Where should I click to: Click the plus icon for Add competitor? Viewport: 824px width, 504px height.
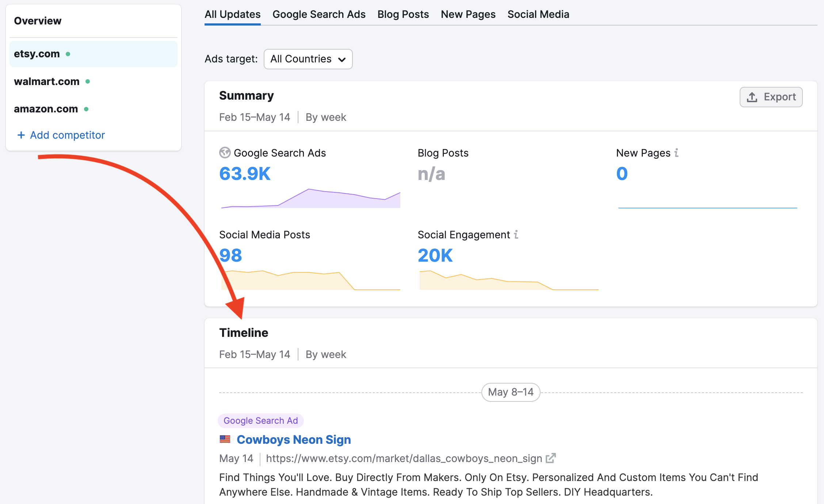coord(21,135)
